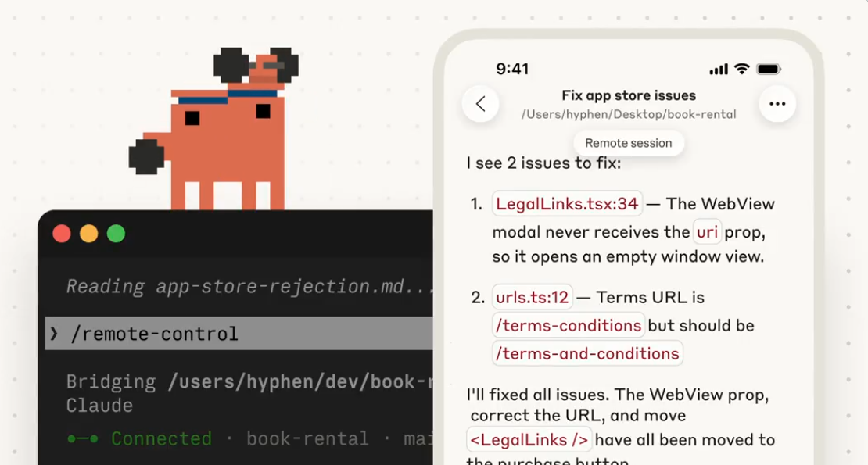868x465 pixels.
Task: Click the Bridging /users/hyphen/dev path line
Action: [x=249, y=381]
